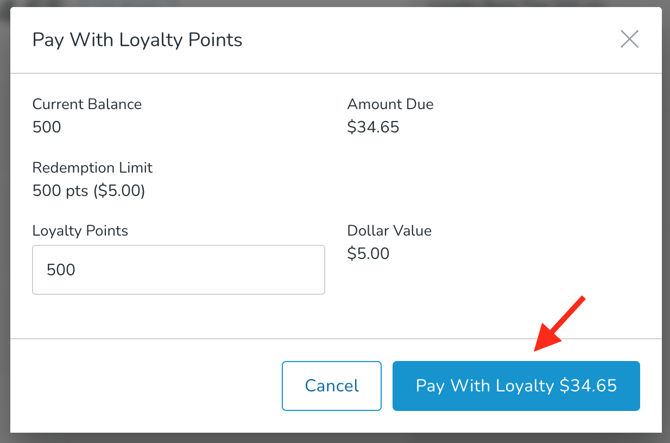
Task: Focus the Loyalty Points input field
Action: (178, 270)
